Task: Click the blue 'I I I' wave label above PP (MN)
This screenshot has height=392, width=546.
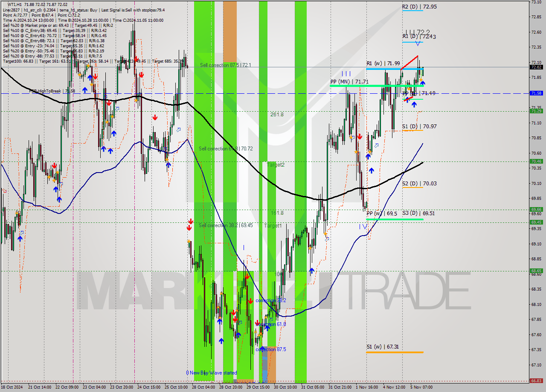Action: pyautogui.click(x=346, y=74)
